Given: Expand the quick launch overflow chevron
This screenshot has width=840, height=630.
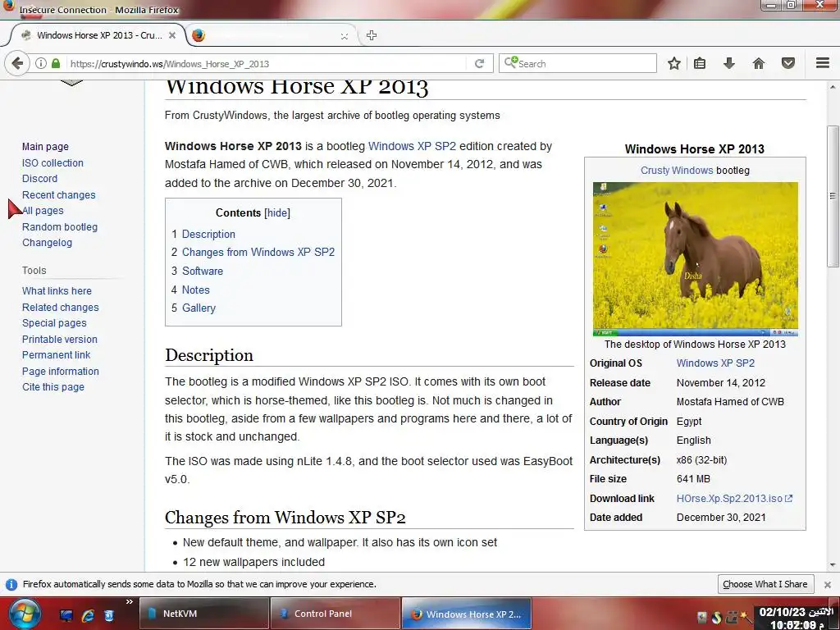Looking at the screenshot, I should tap(129, 602).
